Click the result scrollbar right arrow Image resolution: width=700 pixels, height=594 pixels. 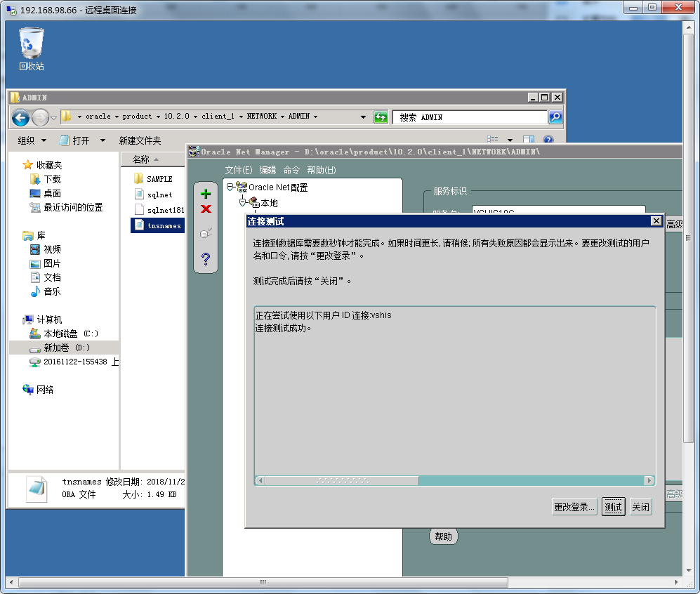(650, 481)
